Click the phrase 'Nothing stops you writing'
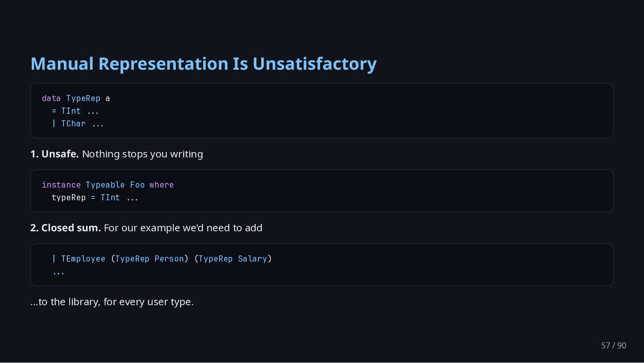This screenshot has height=363, width=644. pos(143,154)
